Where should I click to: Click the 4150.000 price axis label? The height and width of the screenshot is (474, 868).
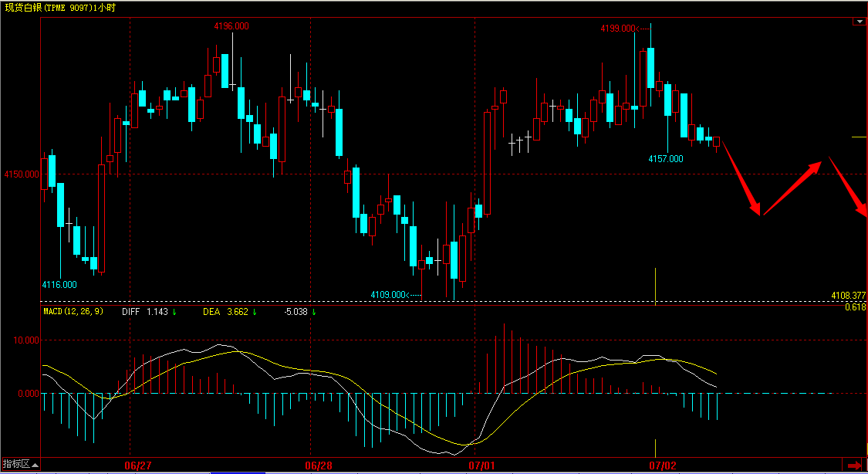(21, 174)
